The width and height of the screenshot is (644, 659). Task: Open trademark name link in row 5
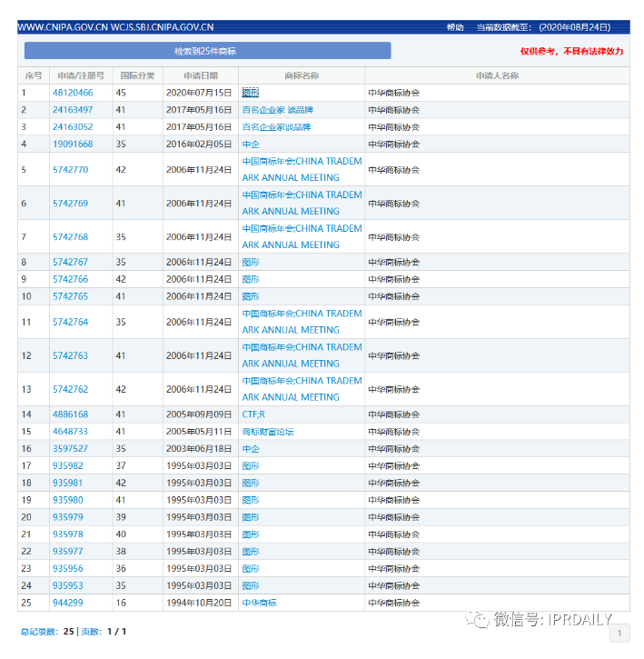[302, 169]
